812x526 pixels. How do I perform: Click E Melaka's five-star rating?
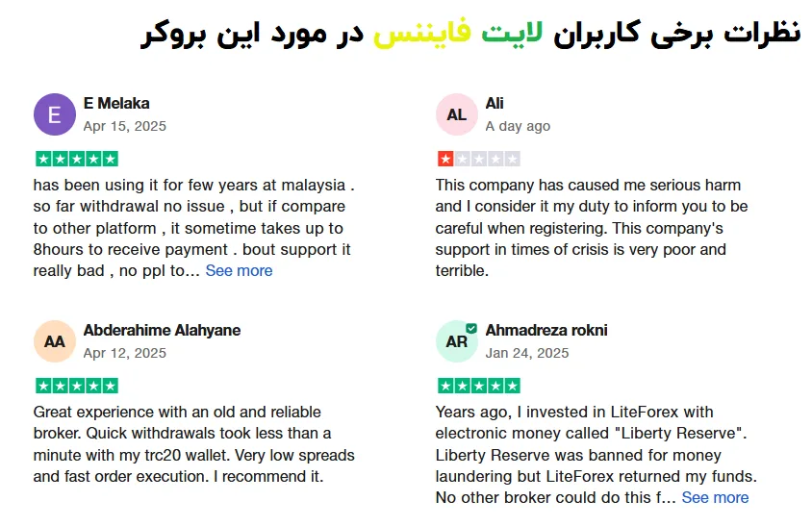(x=77, y=159)
